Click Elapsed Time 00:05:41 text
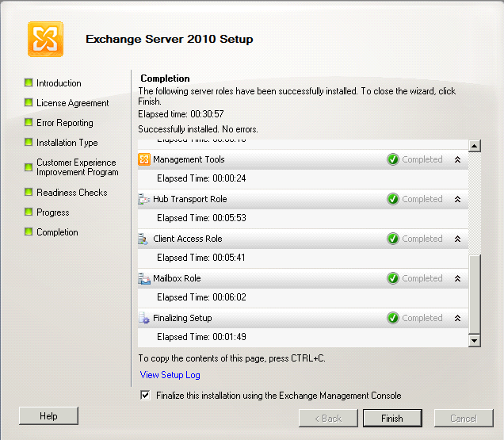This screenshot has width=504, height=440. point(201,258)
